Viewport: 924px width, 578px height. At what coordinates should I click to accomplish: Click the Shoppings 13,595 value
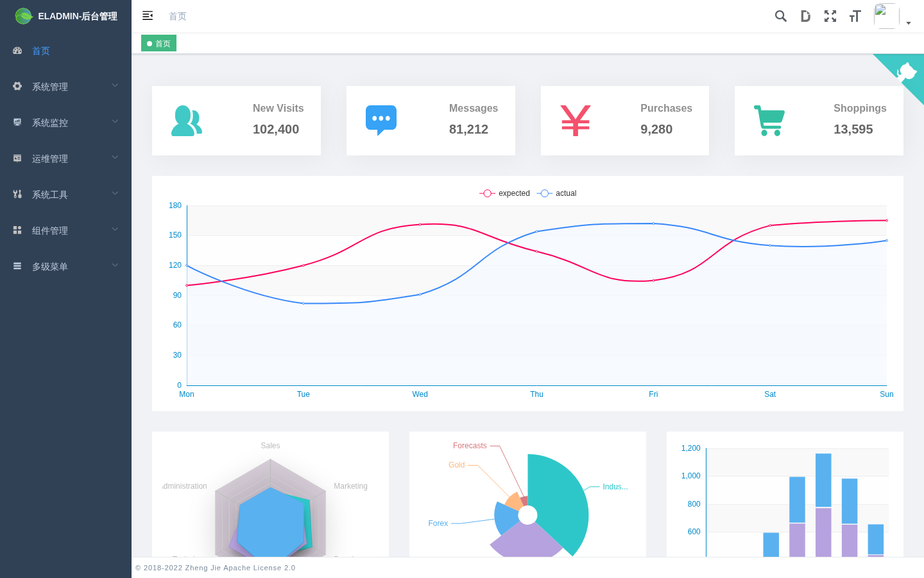(853, 129)
